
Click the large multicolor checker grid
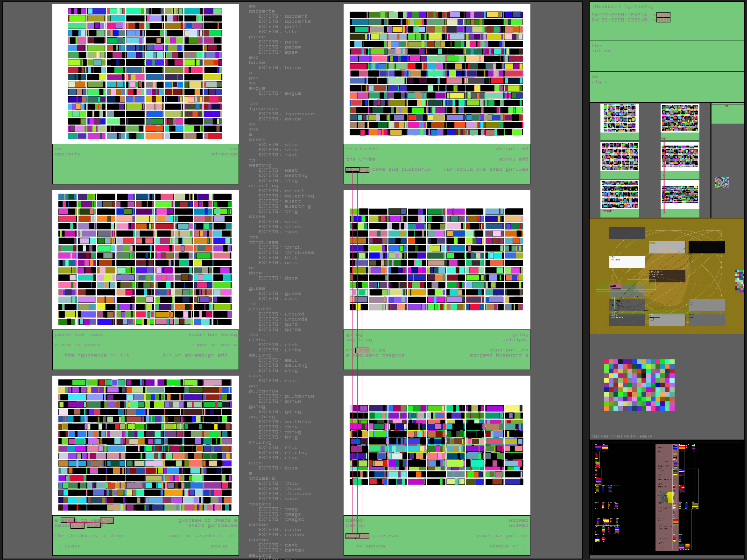click(x=639, y=385)
